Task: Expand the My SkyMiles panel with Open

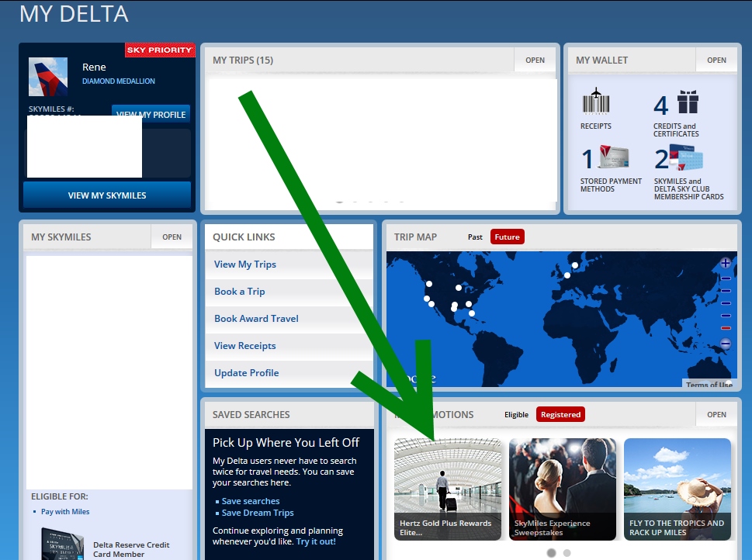Action: pos(172,237)
